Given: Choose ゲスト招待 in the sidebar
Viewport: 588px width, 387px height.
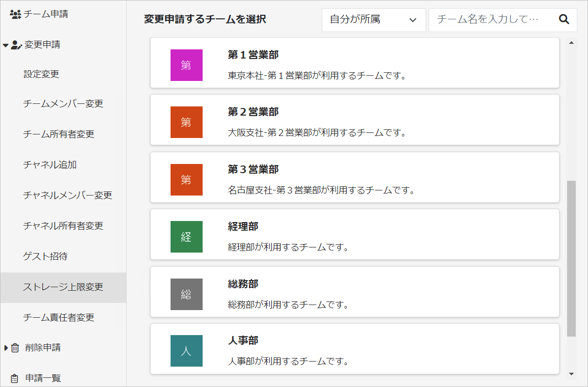Looking at the screenshot, I should 45,257.
